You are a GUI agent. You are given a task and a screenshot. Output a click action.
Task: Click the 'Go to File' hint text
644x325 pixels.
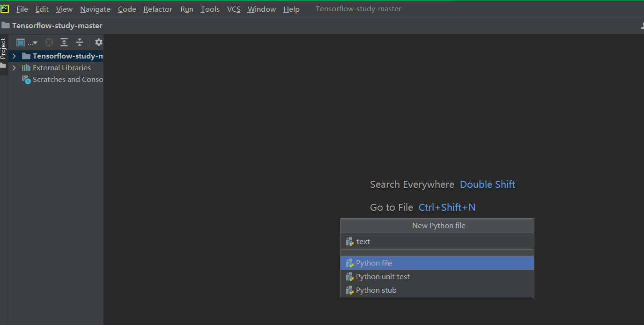392,207
